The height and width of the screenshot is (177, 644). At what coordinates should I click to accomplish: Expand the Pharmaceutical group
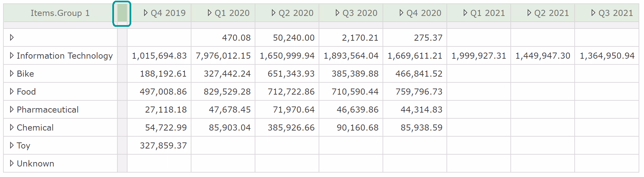click(x=12, y=110)
